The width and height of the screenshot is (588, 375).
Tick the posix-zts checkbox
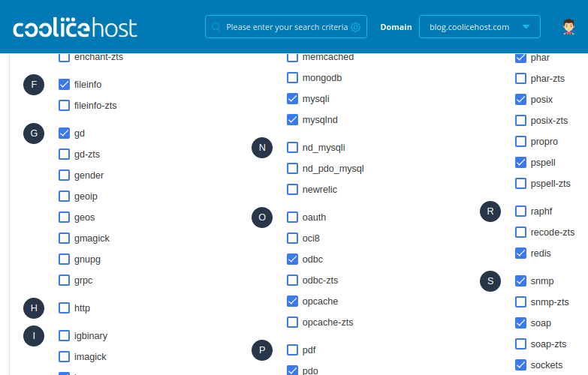[x=521, y=121]
